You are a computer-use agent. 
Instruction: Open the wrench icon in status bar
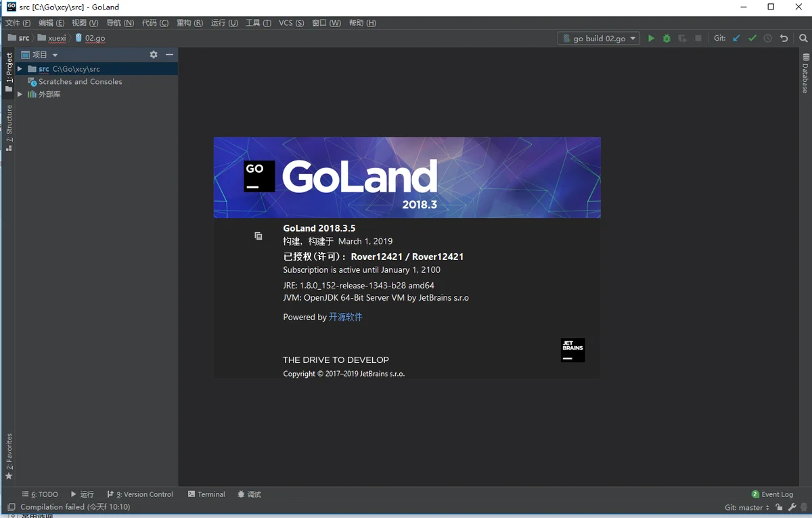pos(792,507)
